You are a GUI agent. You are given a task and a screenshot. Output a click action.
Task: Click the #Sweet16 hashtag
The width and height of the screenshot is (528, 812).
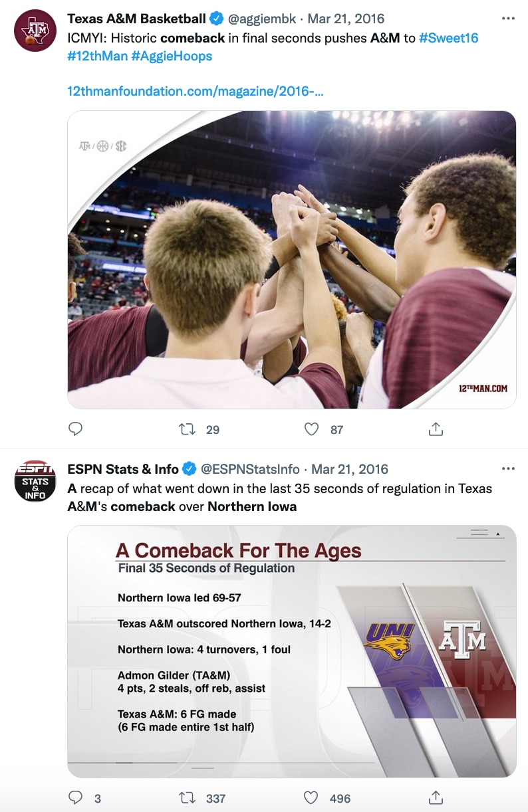448,38
